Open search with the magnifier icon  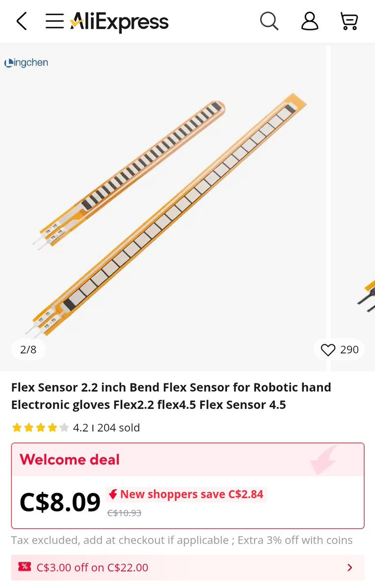click(269, 21)
